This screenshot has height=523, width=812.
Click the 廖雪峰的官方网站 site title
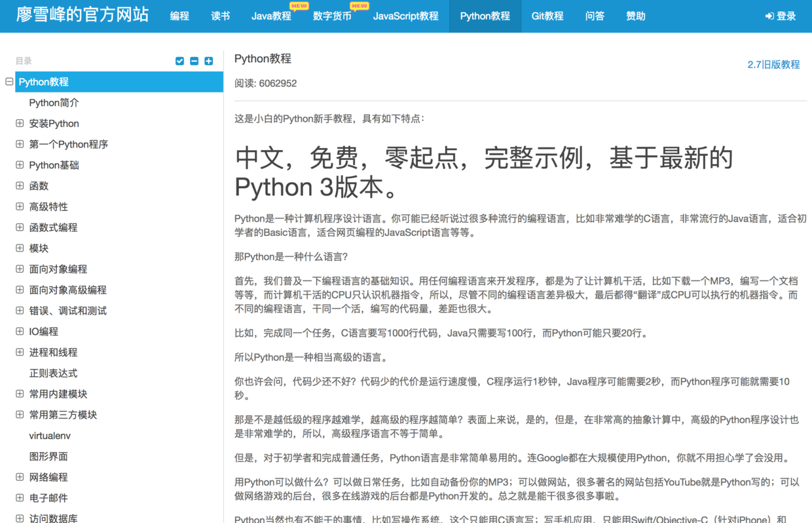[83, 15]
